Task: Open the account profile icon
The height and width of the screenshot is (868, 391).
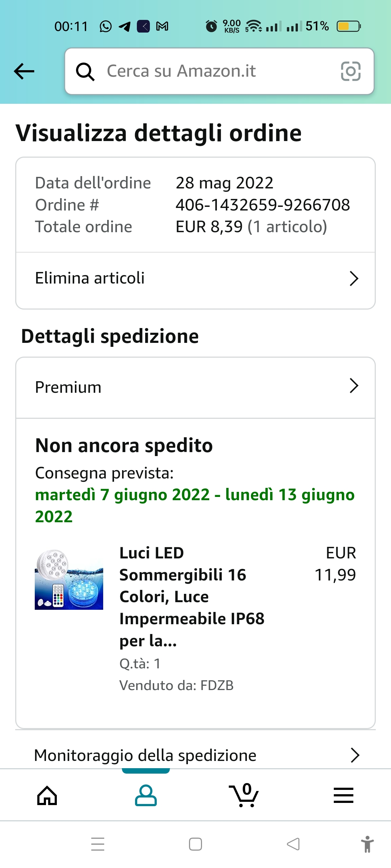Action: click(x=146, y=796)
